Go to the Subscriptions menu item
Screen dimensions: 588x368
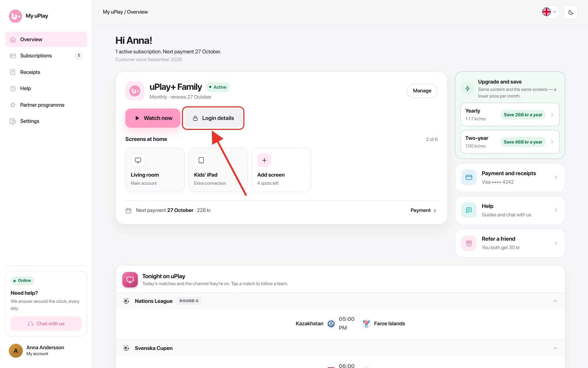click(x=46, y=56)
